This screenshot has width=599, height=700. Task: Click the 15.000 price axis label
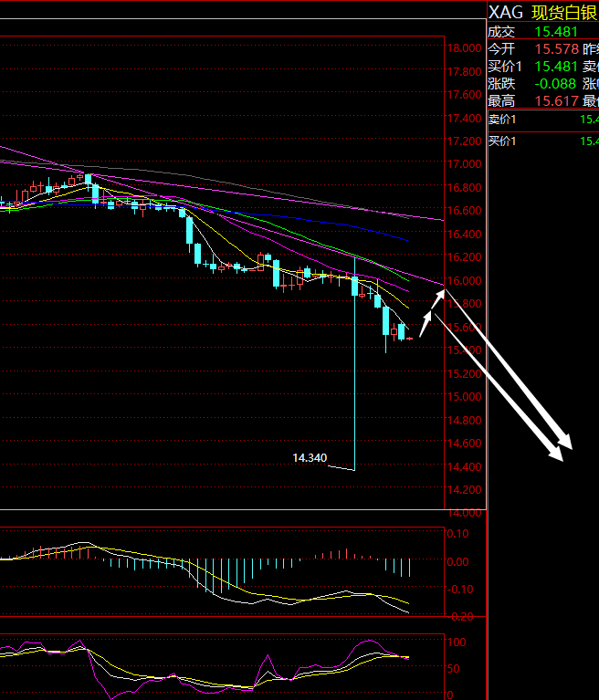click(464, 396)
